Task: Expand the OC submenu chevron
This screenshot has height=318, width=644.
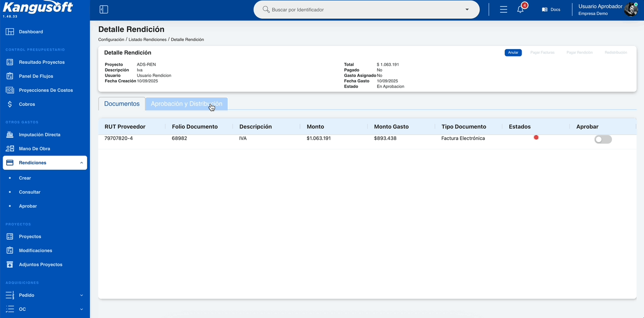Action: [82, 309]
